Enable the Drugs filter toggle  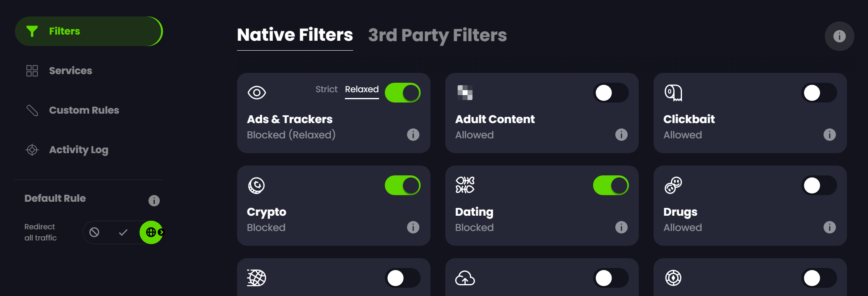pos(819,185)
